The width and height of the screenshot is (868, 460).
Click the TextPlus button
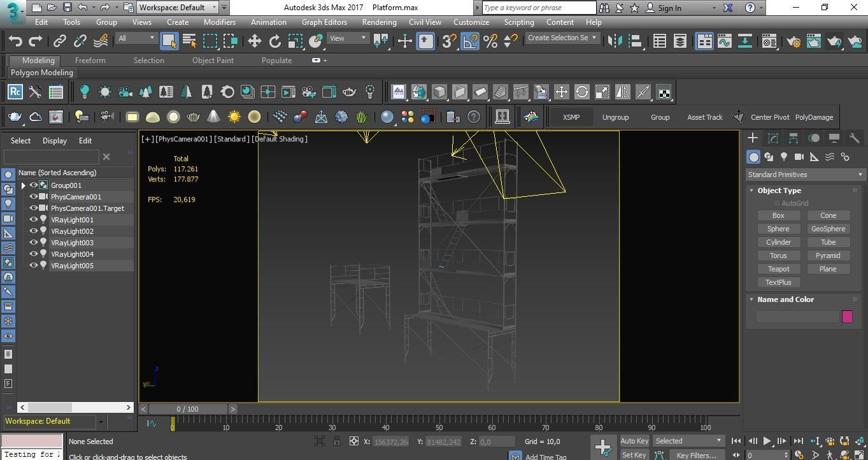pos(778,282)
